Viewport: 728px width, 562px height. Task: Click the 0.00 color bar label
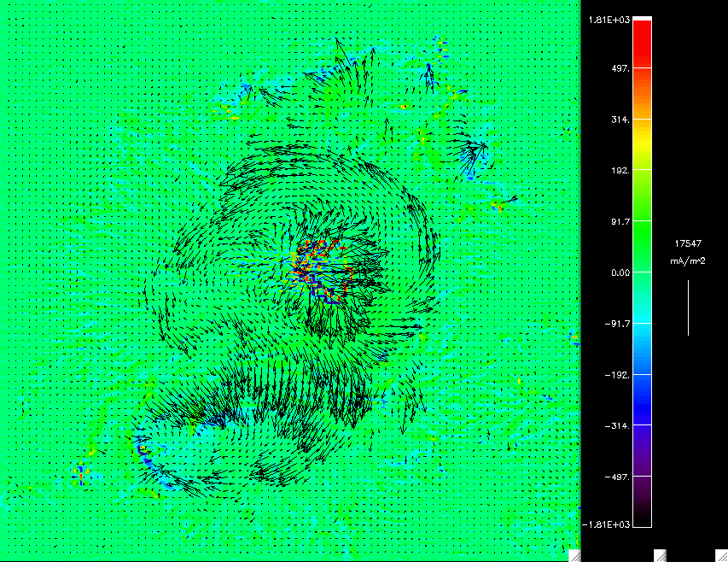pyautogui.click(x=620, y=272)
